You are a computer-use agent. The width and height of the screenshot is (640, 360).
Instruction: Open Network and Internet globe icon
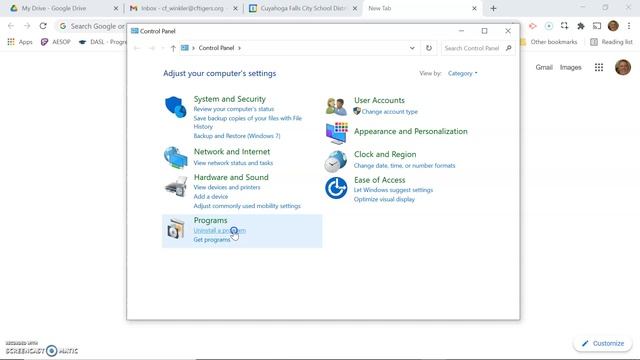176,158
